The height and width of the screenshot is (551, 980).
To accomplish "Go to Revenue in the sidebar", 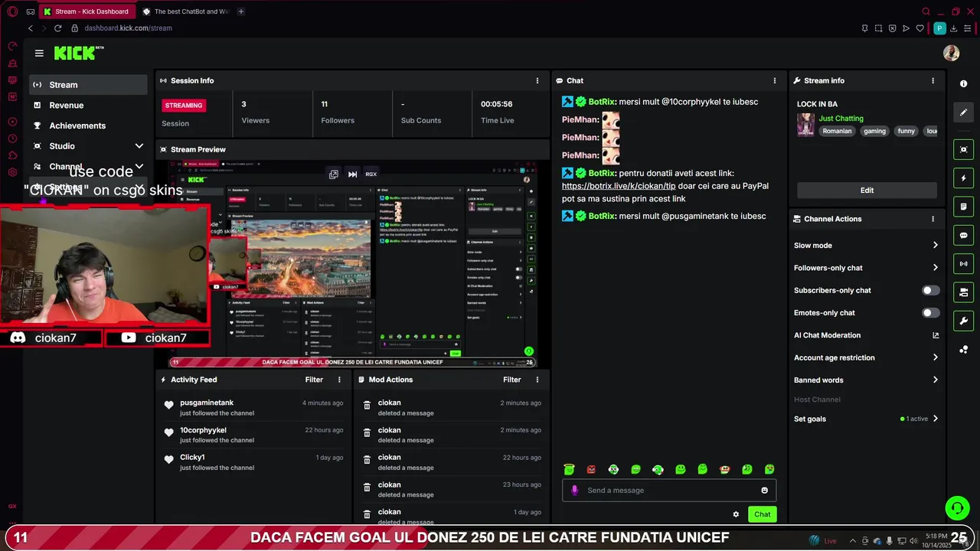I will [x=88, y=106].
